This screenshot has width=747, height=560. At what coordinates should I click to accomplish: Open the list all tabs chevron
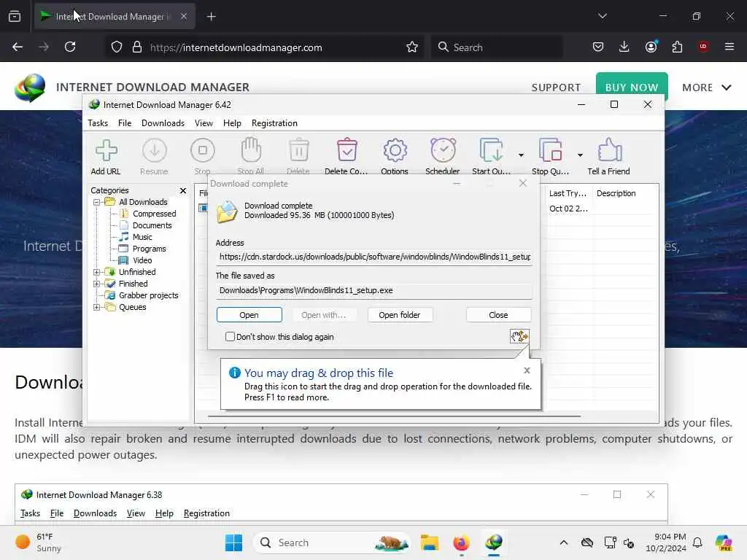[603, 16]
